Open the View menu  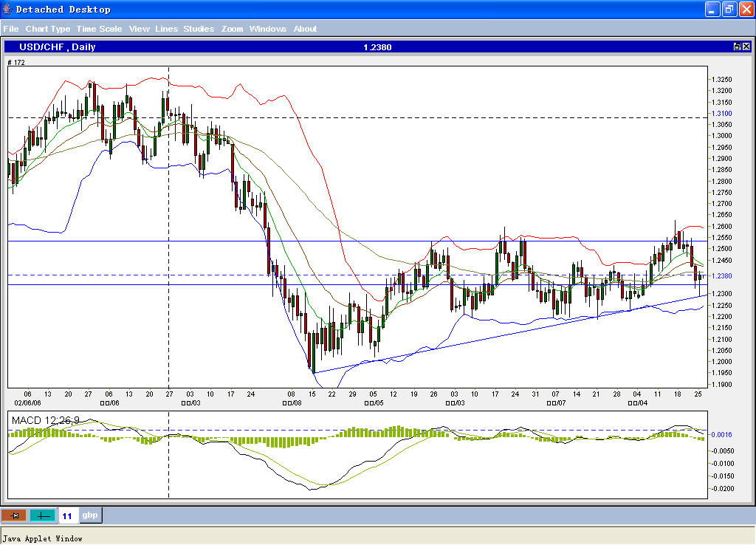pyautogui.click(x=139, y=29)
